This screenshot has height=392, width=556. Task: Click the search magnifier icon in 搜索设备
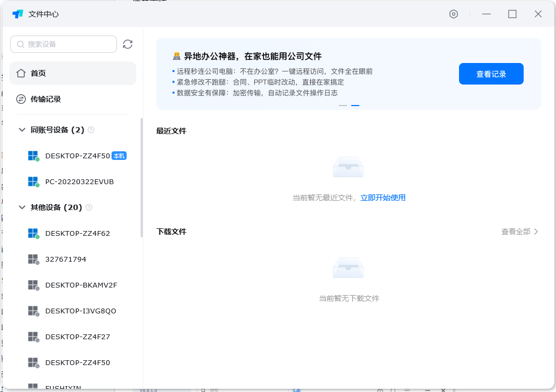pos(20,44)
